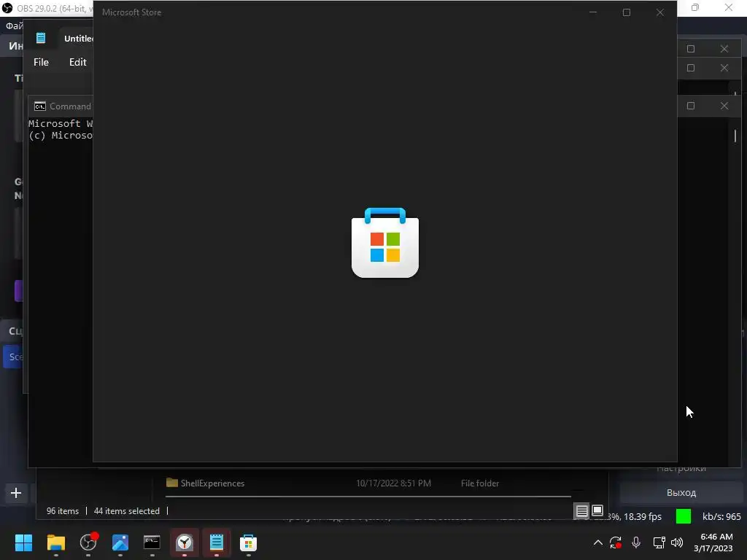Maximize the Microsoft Store window
Image resolution: width=747 pixels, height=560 pixels.
(x=627, y=12)
